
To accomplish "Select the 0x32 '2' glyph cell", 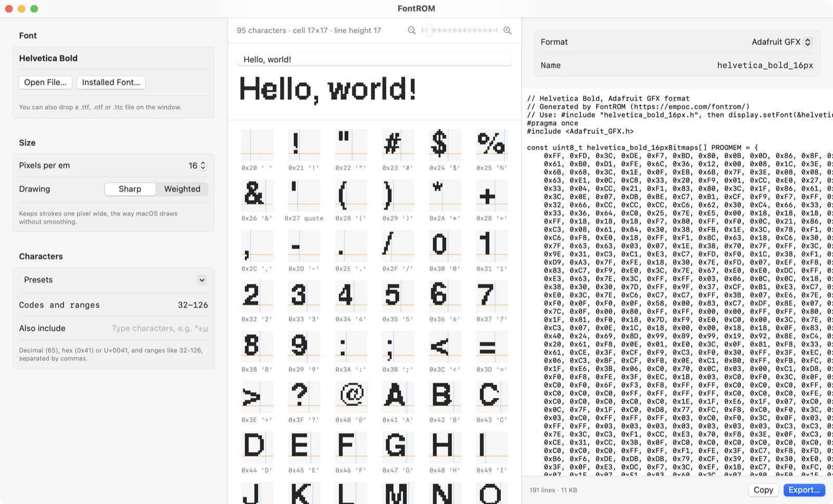I will coord(257,302).
